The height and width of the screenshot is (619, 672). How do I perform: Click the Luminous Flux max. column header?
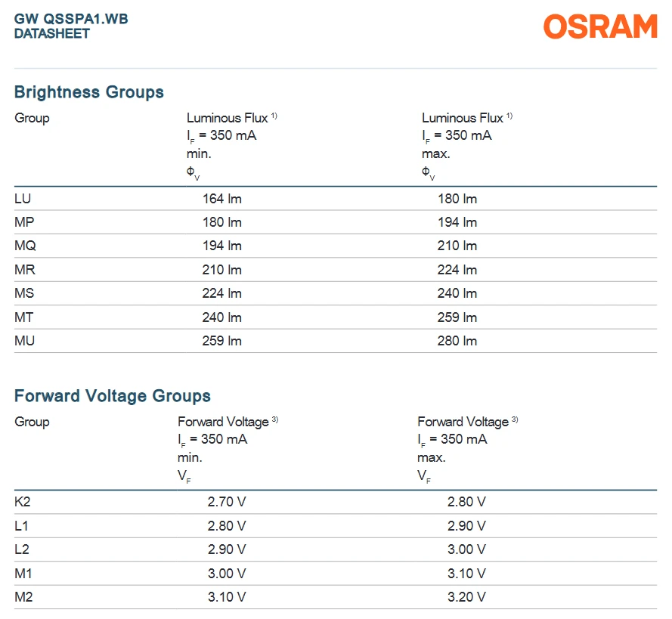click(x=467, y=145)
